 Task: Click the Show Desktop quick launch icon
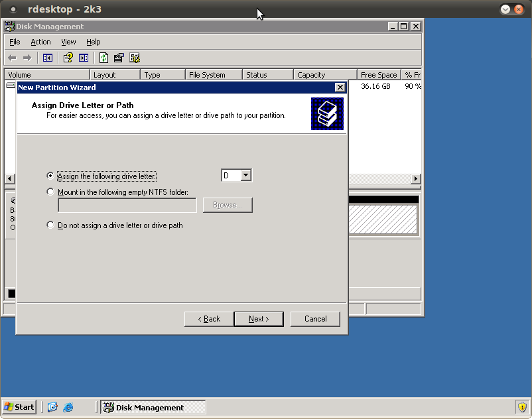(52, 407)
